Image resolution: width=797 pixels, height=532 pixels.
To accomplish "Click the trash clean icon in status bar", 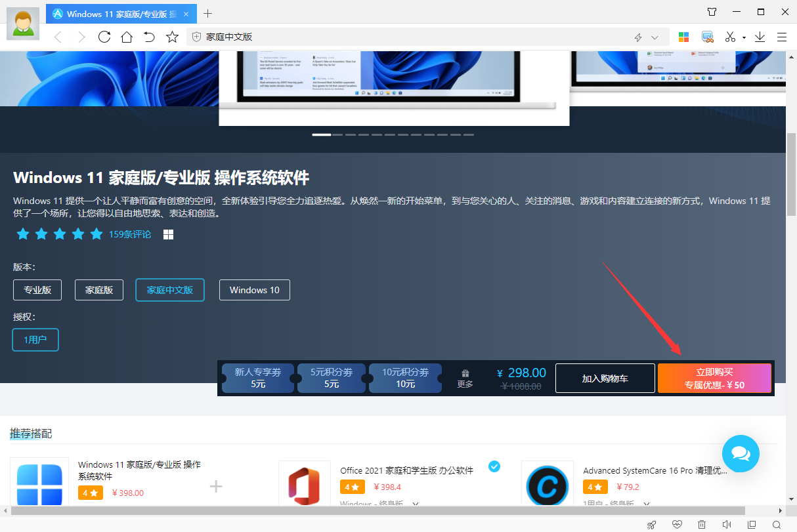I will coord(702,525).
